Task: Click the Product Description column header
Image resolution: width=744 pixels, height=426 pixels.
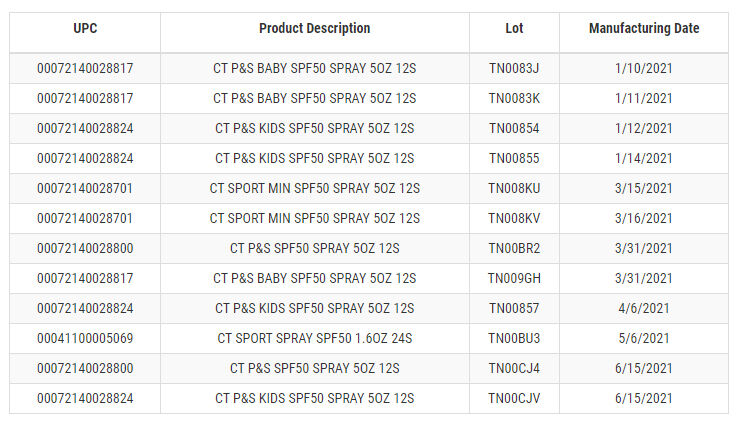Action: tap(314, 29)
